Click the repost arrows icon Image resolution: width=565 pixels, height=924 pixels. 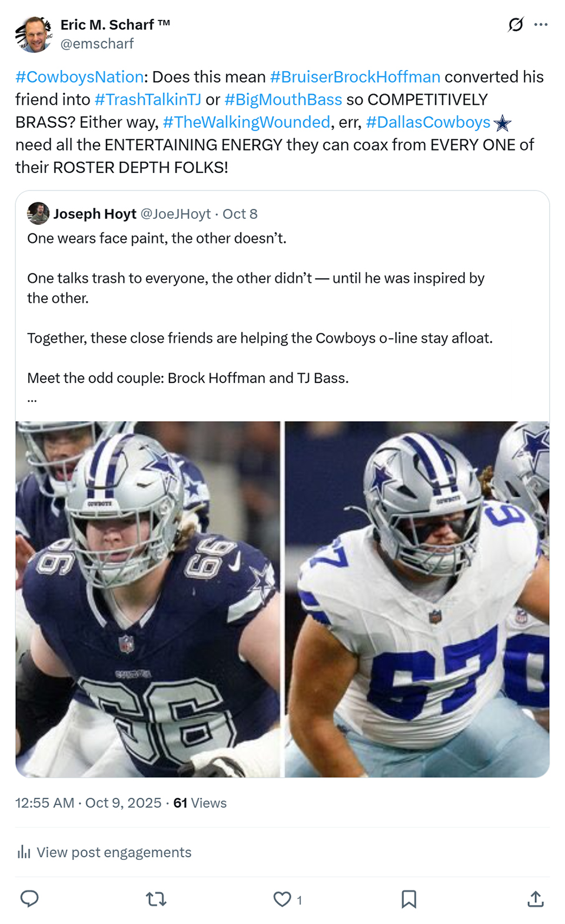click(156, 899)
